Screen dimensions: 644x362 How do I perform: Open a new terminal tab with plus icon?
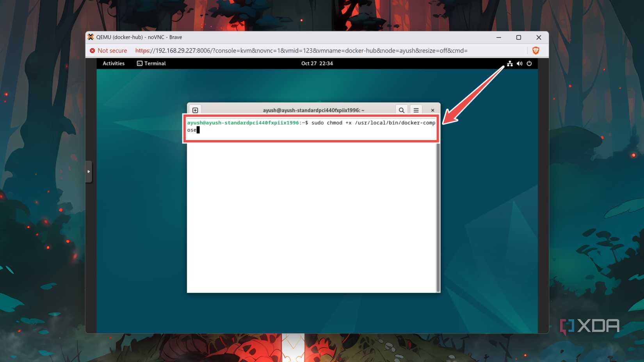pos(195,110)
